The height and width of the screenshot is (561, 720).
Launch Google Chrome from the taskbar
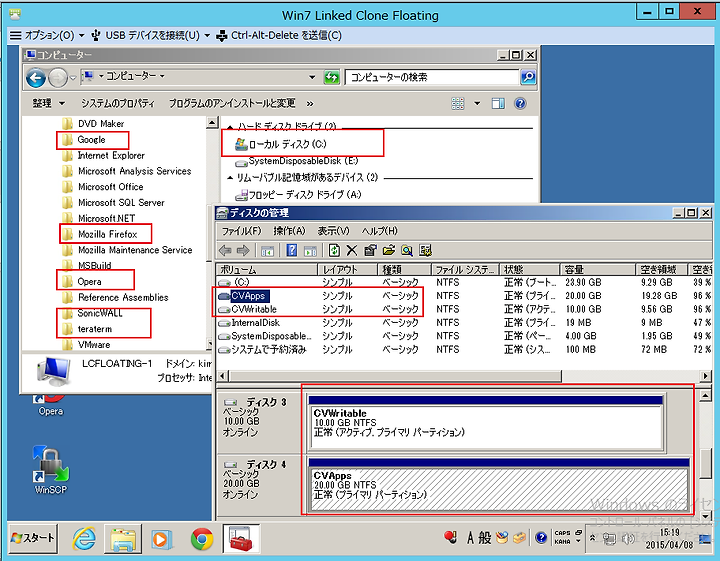(x=202, y=539)
